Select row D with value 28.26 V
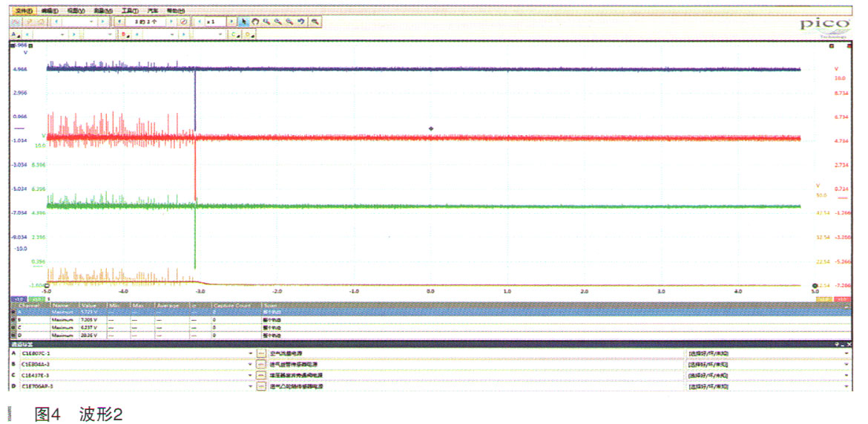Viewport: 868px width, 424px height. [432, 336]
